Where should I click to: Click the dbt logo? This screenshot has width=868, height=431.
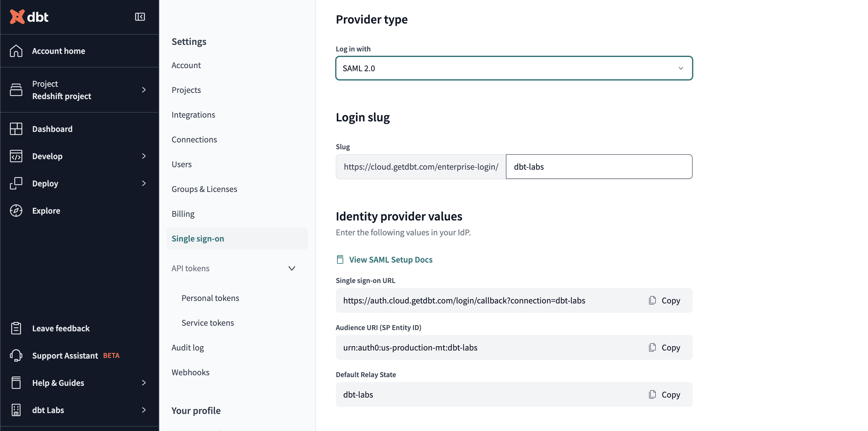(x=28, y=17)
